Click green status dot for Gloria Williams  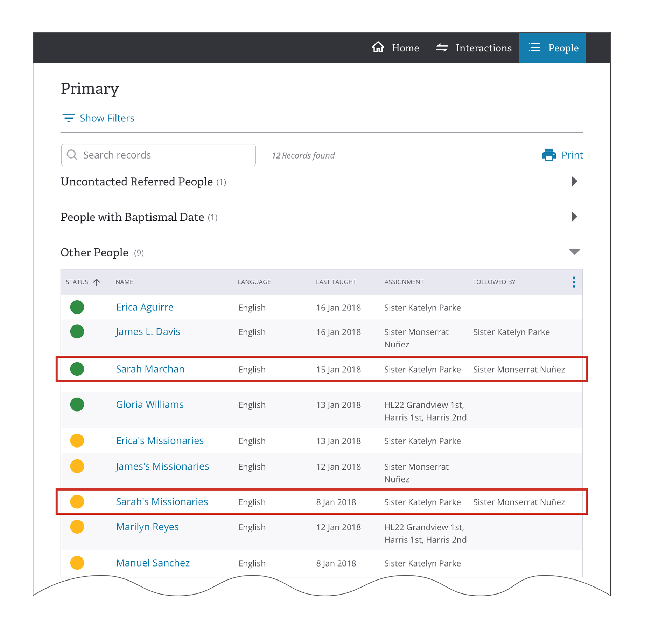click(77, 405)
